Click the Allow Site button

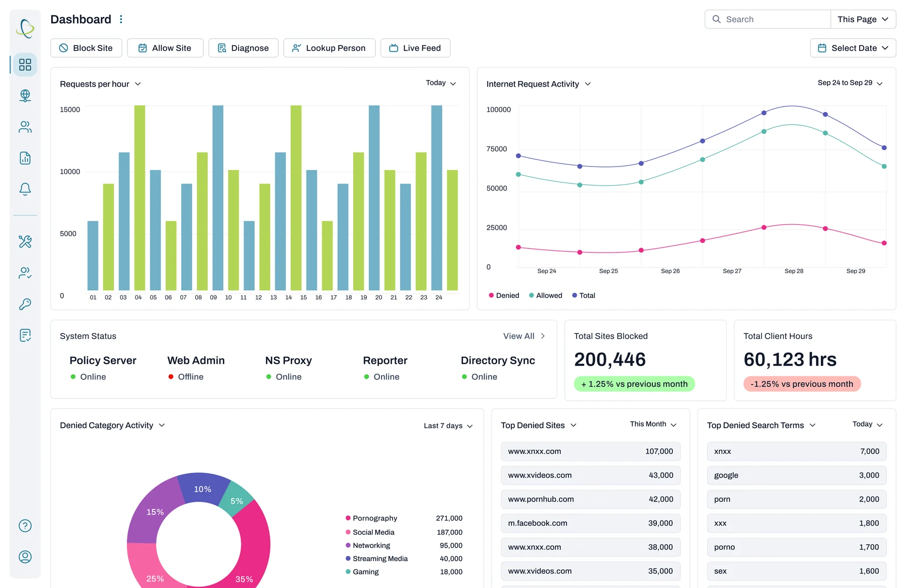[x=165, y=48]
